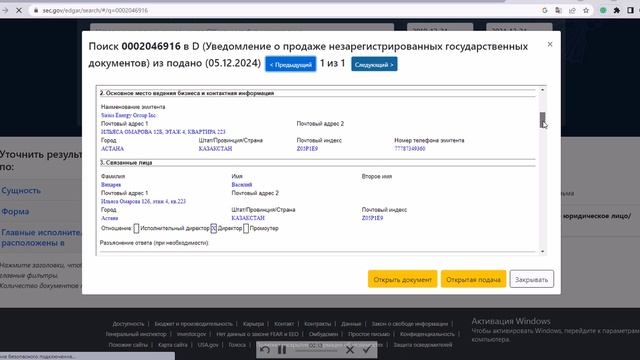Expand the Сущность filter

click(21, 191)
